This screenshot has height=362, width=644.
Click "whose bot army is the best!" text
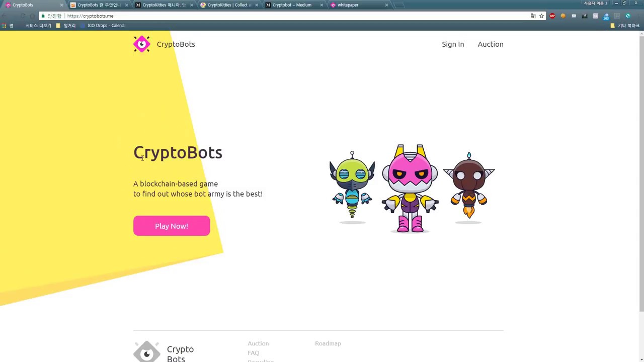tap(216, 194)
